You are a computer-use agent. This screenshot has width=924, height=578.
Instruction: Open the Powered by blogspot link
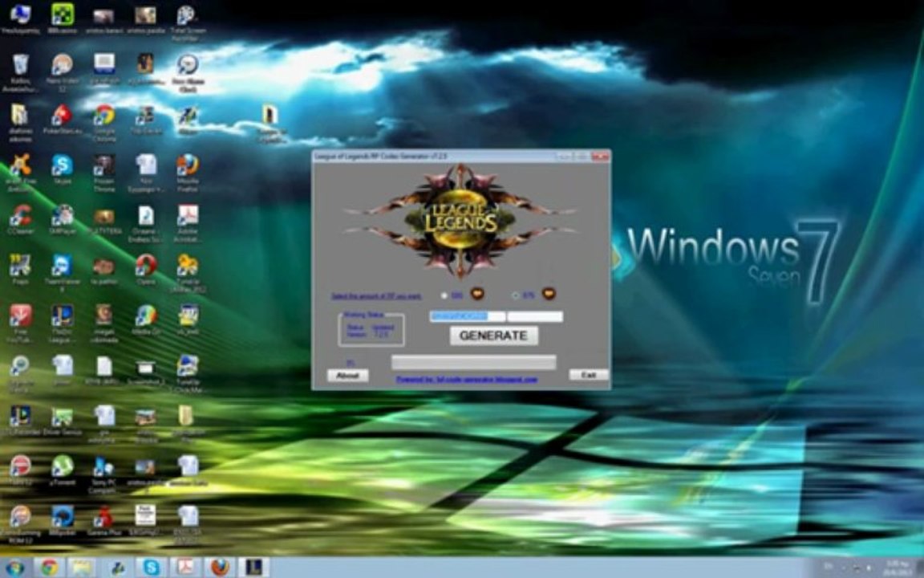tap(467, 380)
